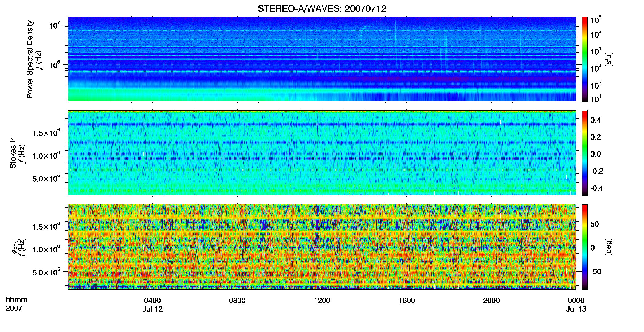Viewport: 644px width, 332px height.
Task: Click the 10^5 value on sfu colorbar
Action: click(596, 34)
